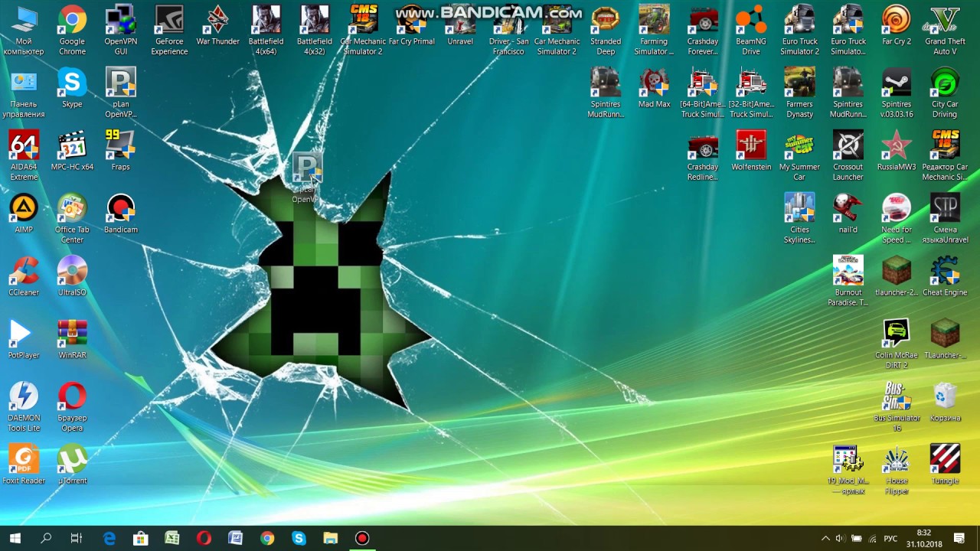This screenshot has width=980, height=551.
Task: Select the Crashday Redline shortcut
Action: tap(703, 155)
